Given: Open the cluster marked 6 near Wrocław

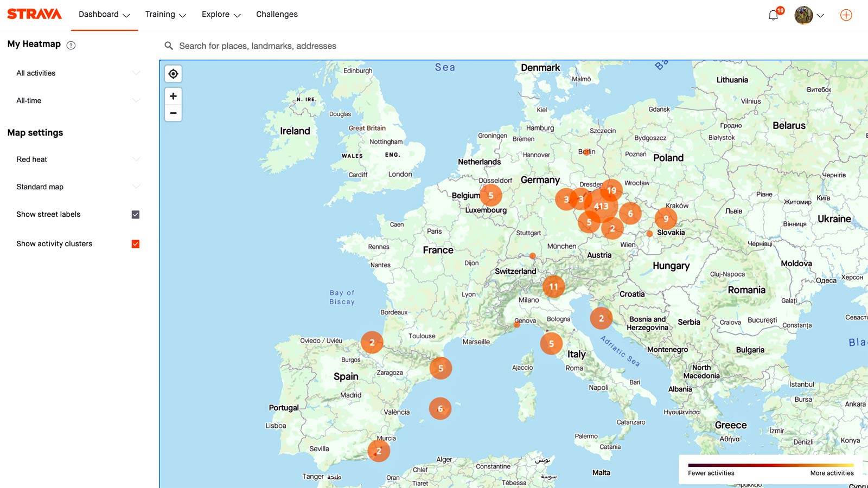Looking at the screenshot, I should click(630, 214).
